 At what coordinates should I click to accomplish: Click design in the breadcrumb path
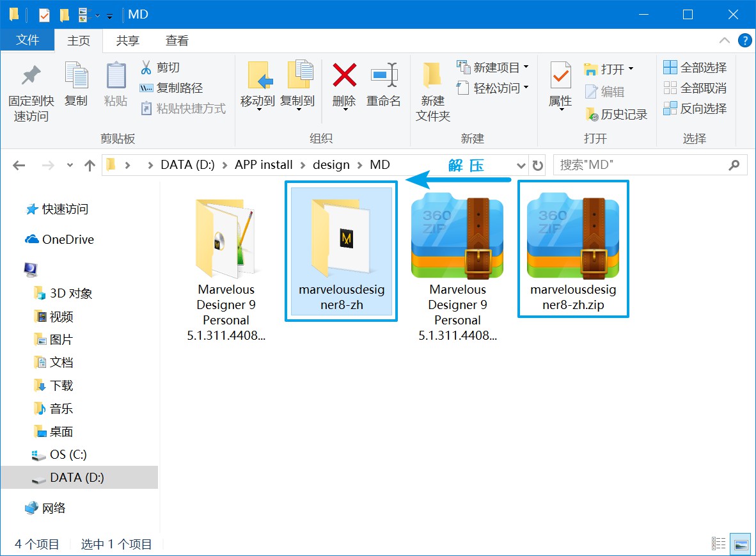point(331,165)
